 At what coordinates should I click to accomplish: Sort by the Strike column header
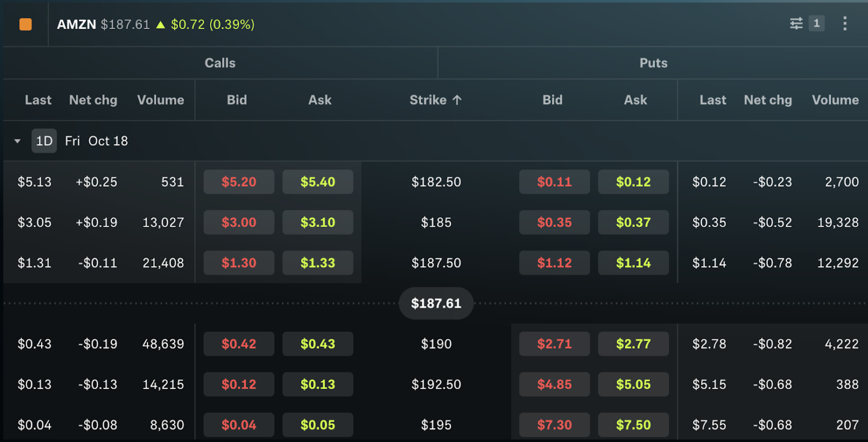tap(428, 100)
